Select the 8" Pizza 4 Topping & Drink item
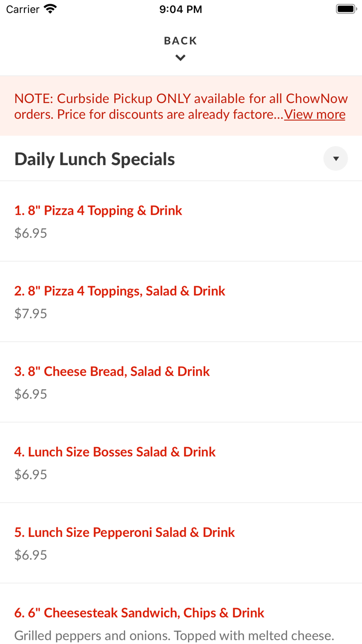This screenshot has width=362, height=644. 98,211
